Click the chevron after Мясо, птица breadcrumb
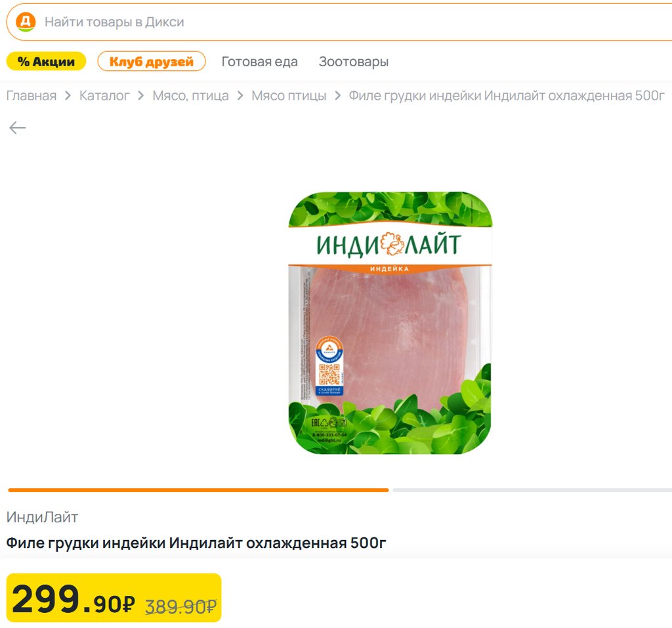Image resolution: width=672 pixels, height=628 pixels. coord(240,96)
